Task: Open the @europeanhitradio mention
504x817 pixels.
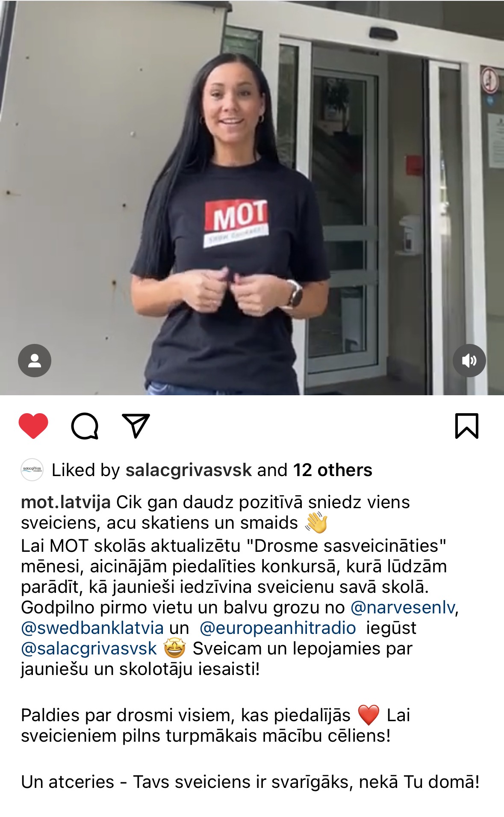Action: click(x=278, y=628)
